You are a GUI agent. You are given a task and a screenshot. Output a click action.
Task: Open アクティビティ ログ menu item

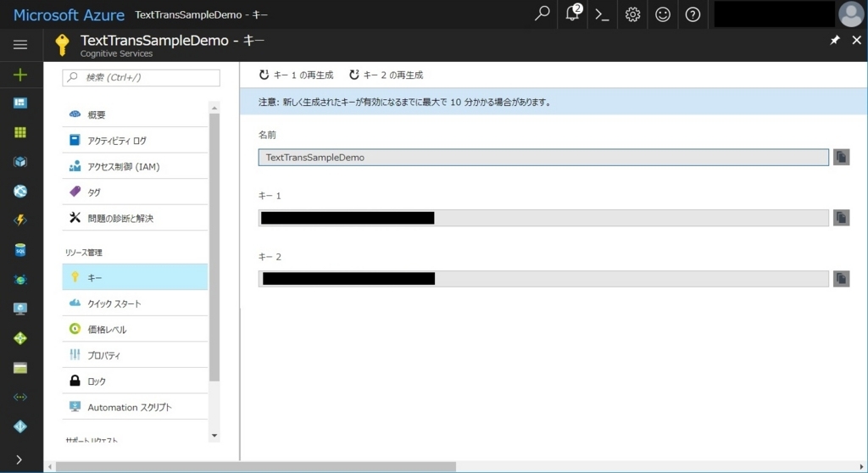(x=135, y=141)
